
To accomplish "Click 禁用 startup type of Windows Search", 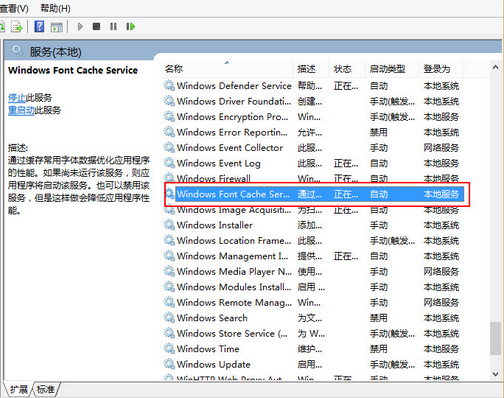I will pos(379,318).
